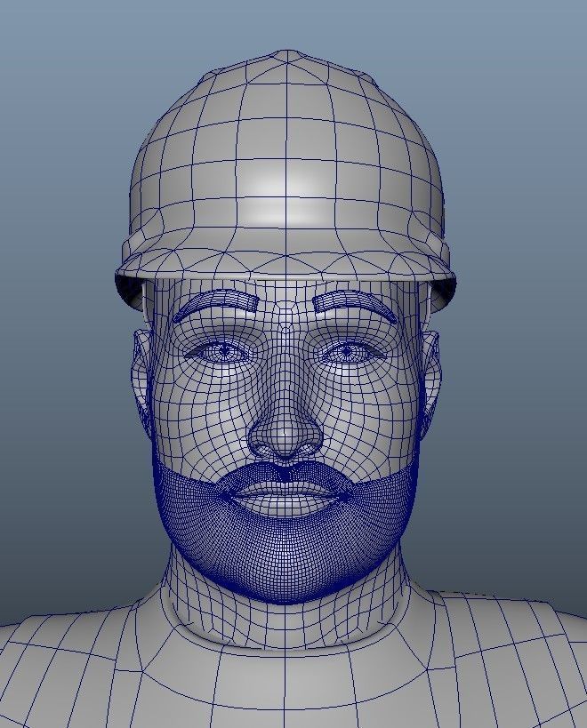Select the eyebrow mesh above the viewer's right eye
Screen dimensions: 587x728
[355, 304]
